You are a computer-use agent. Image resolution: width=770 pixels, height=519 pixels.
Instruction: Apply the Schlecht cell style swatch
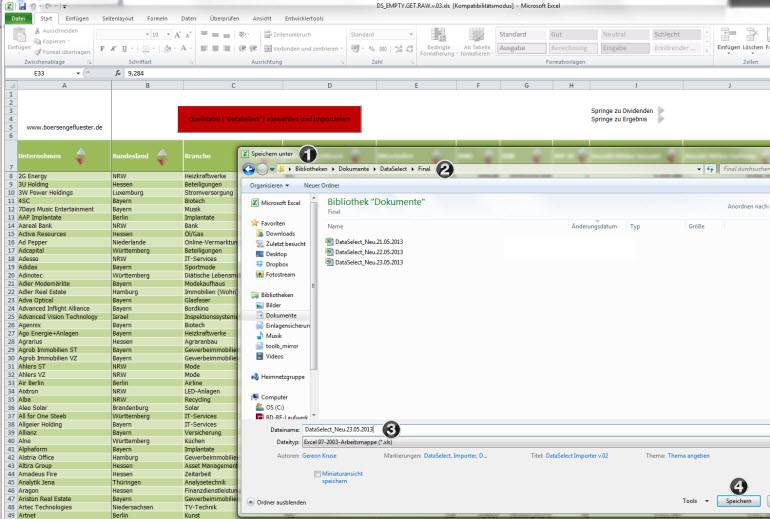tap(676, 35)
